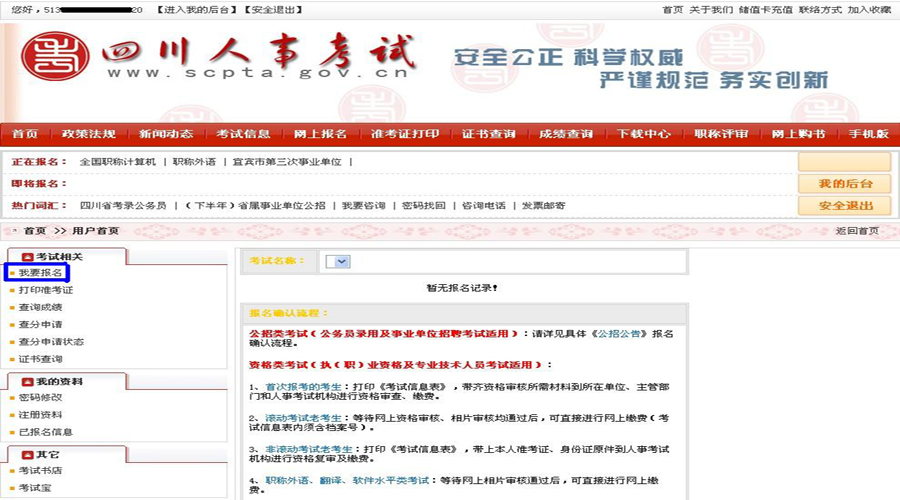
Task: Select 我要报名 in the left sidebar
Action: (40, 273)
